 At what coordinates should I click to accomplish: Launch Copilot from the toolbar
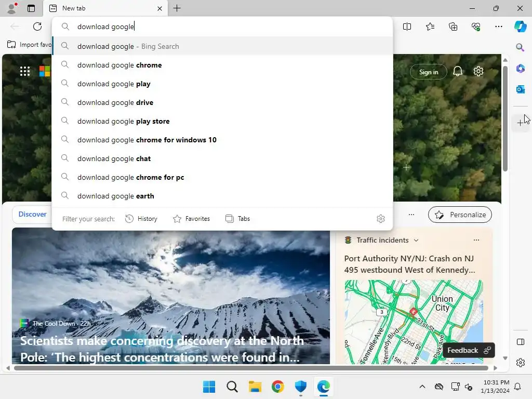point(520,26)
